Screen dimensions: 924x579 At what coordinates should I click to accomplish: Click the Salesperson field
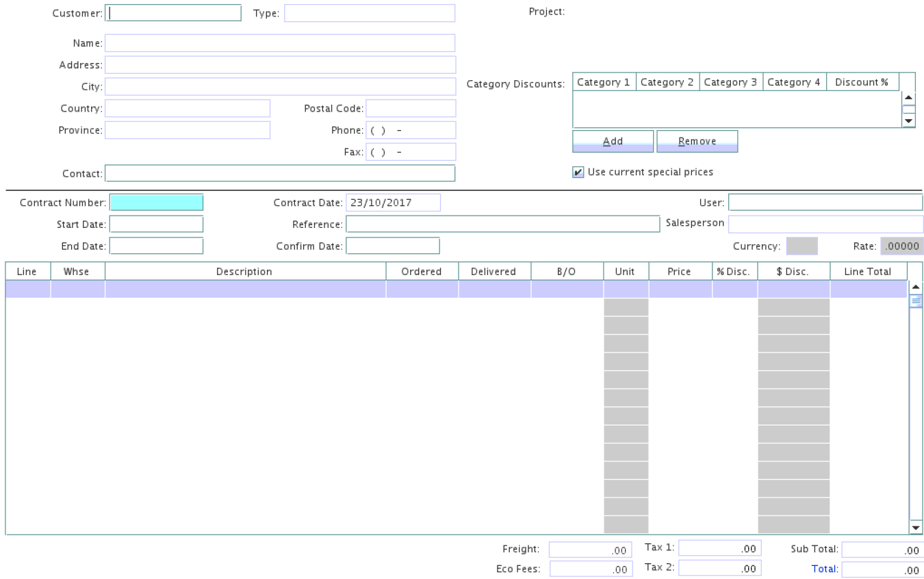point(825,224)
